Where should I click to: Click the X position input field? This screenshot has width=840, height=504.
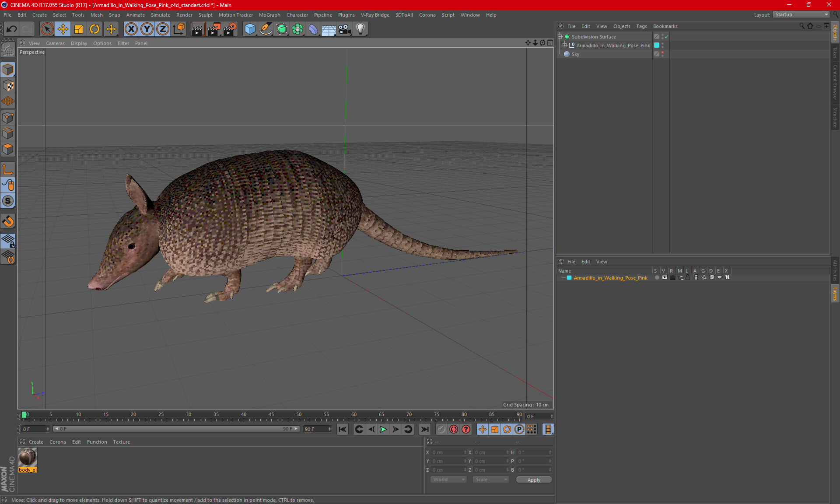coord(448,452)
